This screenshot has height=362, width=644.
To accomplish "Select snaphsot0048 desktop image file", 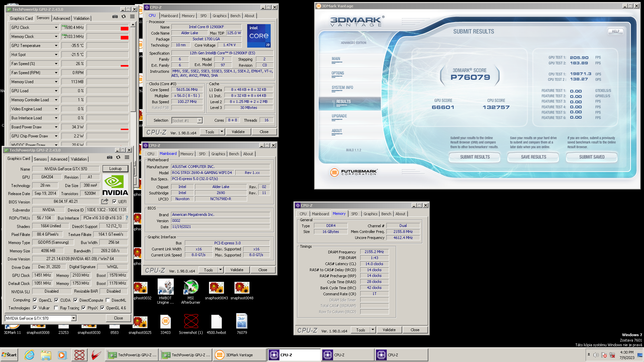I will click(x=242, y=291).
